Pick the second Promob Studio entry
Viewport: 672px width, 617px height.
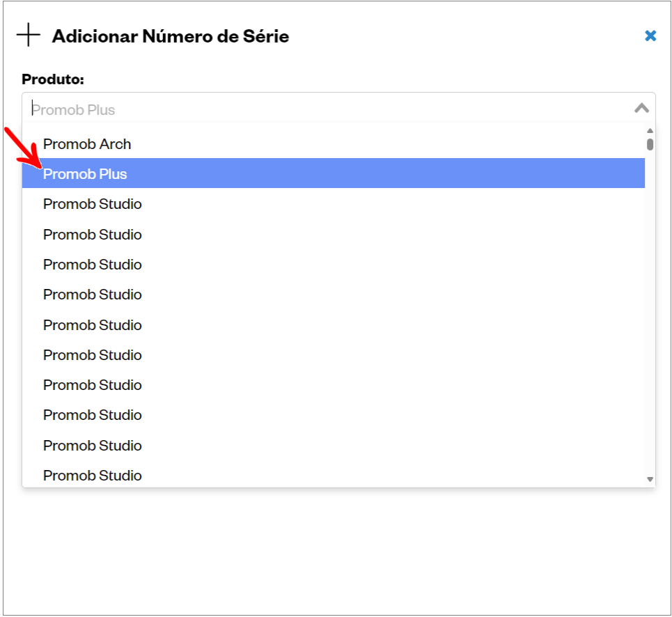[92, 235]
